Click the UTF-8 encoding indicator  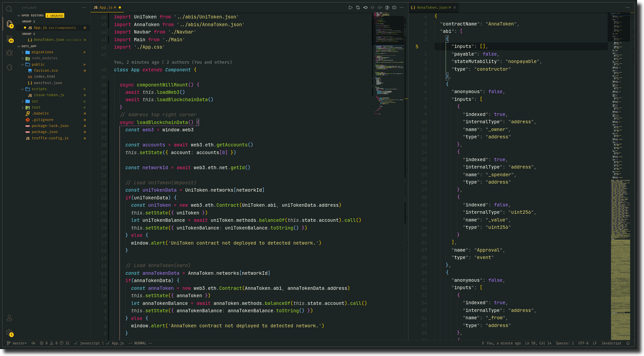(x=583, y=343)
